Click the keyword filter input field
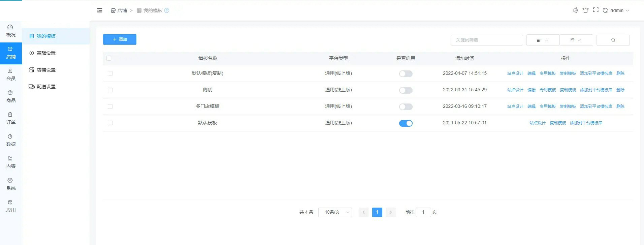 coord(487,40)
